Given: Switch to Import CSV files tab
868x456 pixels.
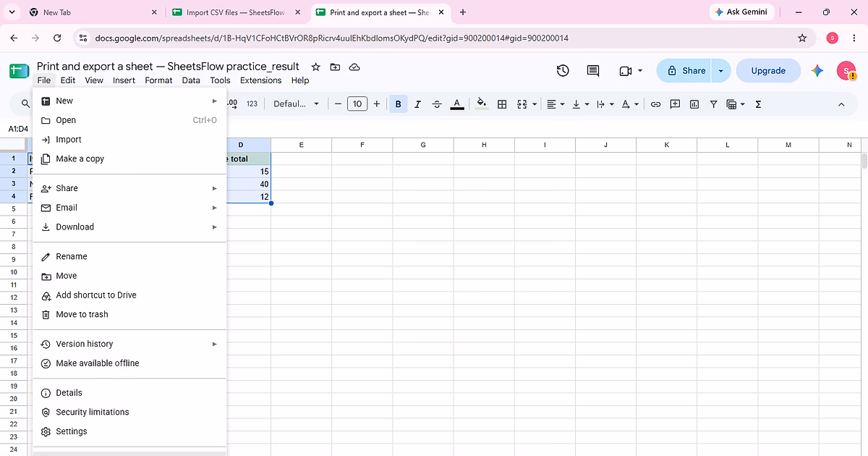Looking at the screenshot, I should (x=237, y=12).
